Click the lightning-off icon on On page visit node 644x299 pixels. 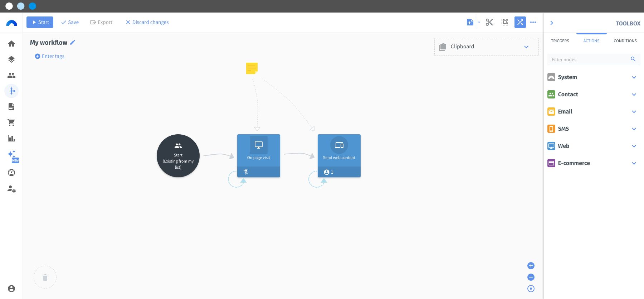pyautogui.click(x=246, y=172)
